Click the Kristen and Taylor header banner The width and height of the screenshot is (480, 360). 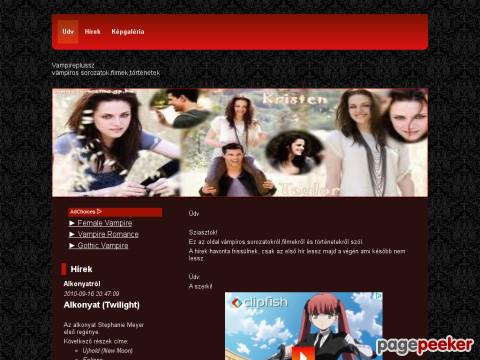click(x=240, y=143)
